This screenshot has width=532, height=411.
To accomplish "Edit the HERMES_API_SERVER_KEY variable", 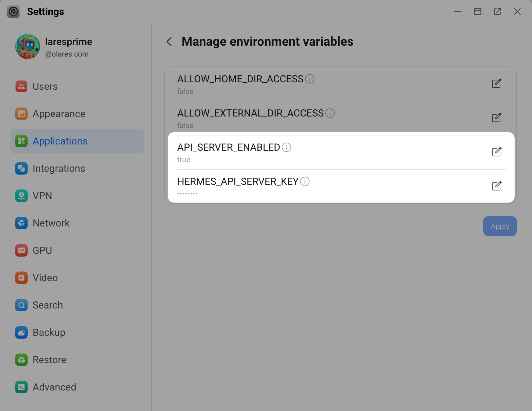I will click(x=497, y=186).
